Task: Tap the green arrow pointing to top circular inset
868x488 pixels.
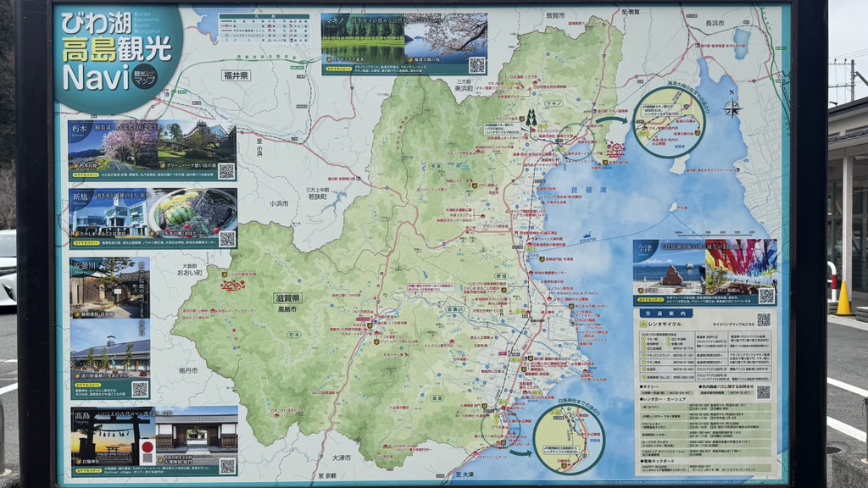Action: tap(611, 120)
